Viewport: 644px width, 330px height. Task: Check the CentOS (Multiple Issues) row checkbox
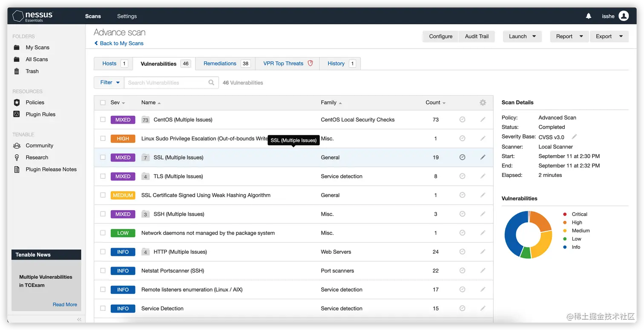coord(103,119)
